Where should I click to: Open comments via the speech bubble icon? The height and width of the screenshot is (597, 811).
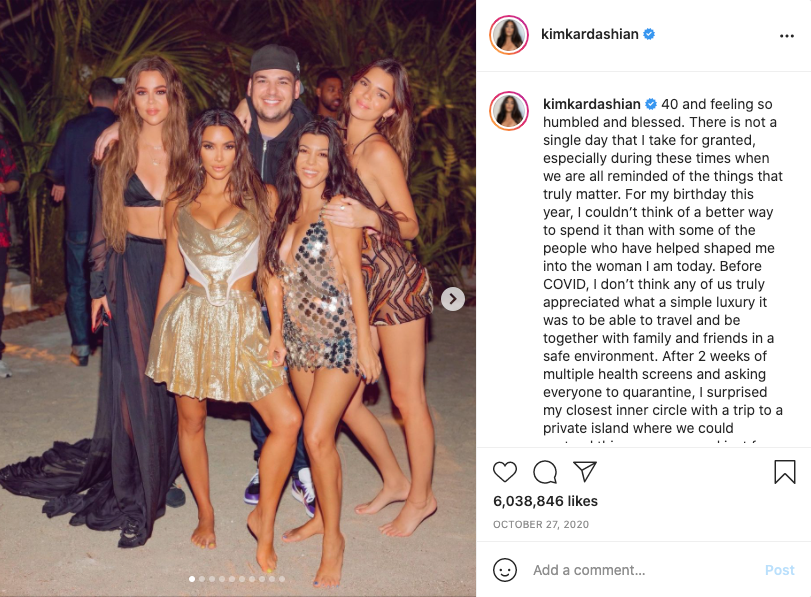[x=545, y=472]
